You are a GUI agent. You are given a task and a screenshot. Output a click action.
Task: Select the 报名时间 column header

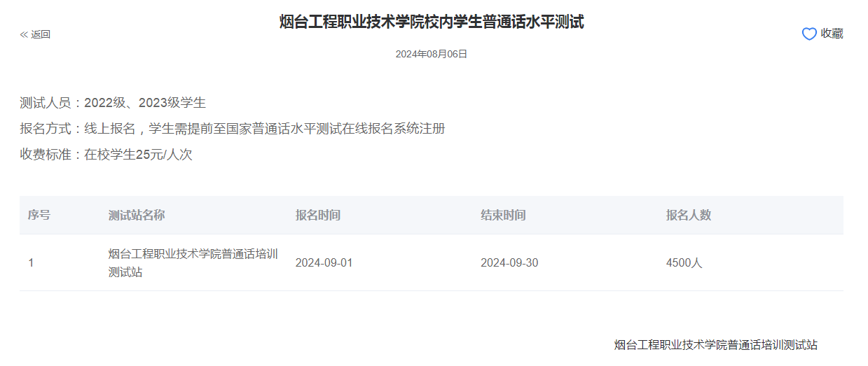(x=318, y=215)
